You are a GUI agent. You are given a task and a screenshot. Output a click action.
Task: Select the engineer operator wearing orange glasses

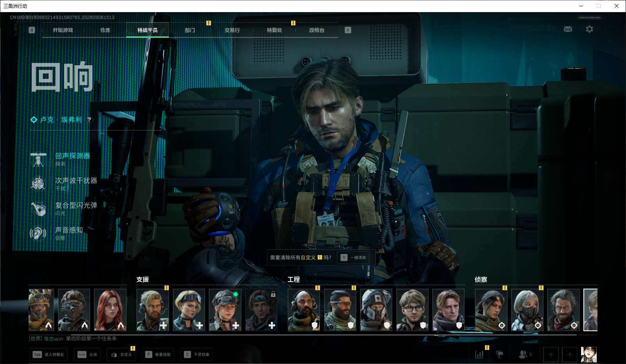(340, 310)
